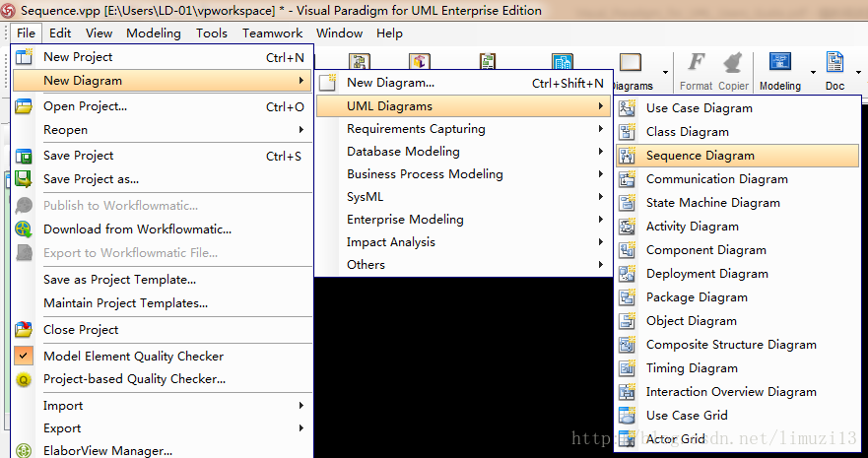Click the Modeling toolbar icon
Screen dimensions: 868x458
pyautogui.click(x=780, y=62)
